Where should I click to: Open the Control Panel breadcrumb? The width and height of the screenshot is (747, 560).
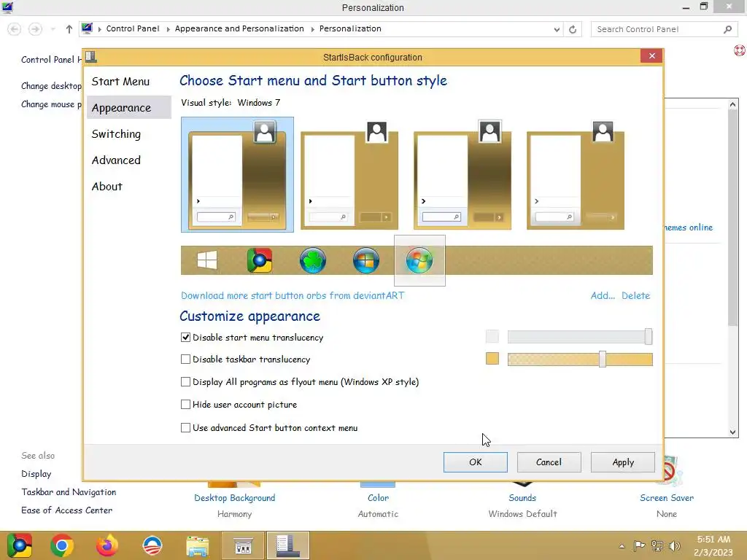[x=133, y=28]
